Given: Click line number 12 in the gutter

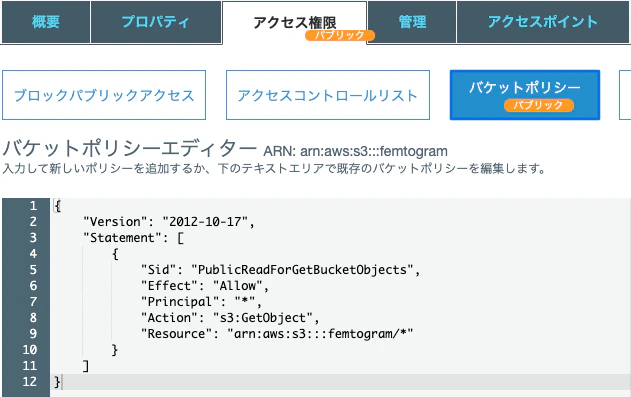Looking at the screenshot, I should [30, 381].
